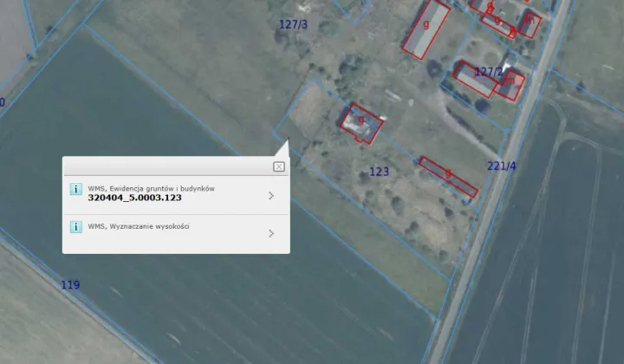Click info icon beside Ewidencja gruntów i budynków
The height and width of the screenshot is (364, 624).
point(75,189)
